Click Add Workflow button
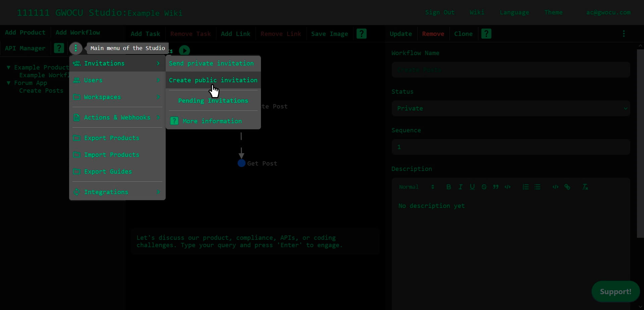 pos(78,33)
